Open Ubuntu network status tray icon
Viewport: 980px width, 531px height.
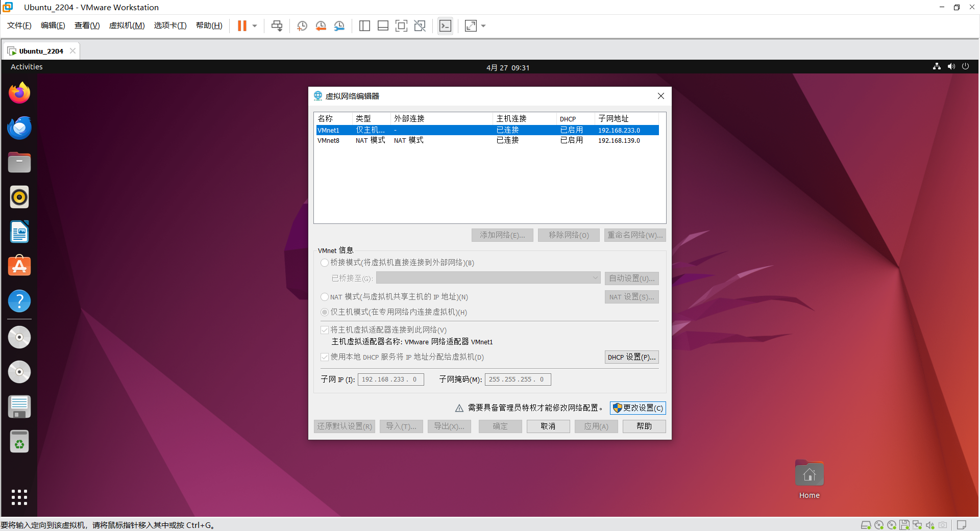tap(937, 66)
